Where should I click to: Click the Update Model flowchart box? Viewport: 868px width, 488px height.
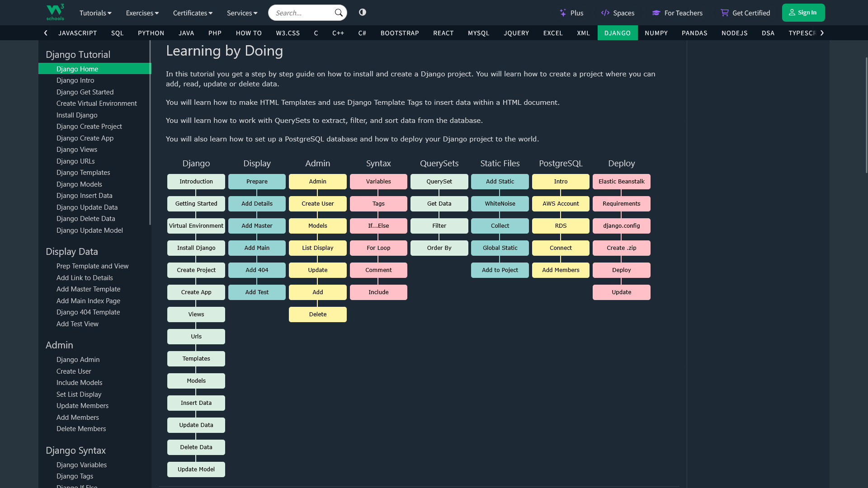click(x=196, y=469)
